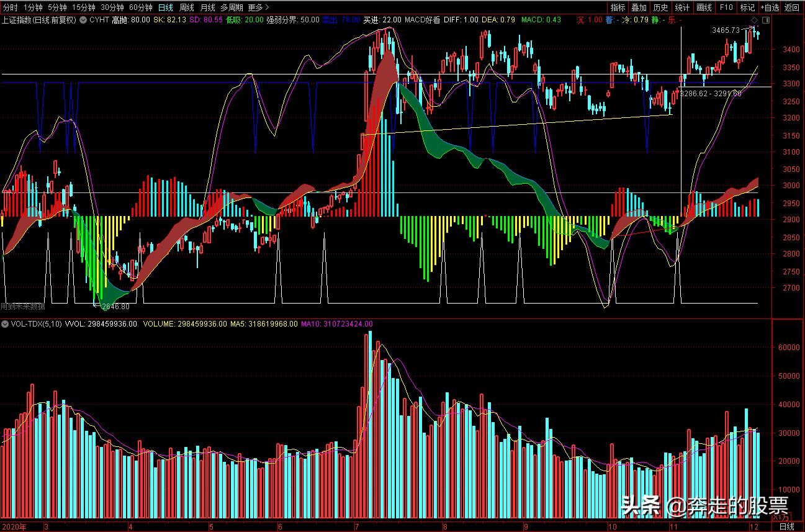Click the VOLUME: 298459936.00 value
This screenshot has height=532, width=805.
click(x=184, y=324)
